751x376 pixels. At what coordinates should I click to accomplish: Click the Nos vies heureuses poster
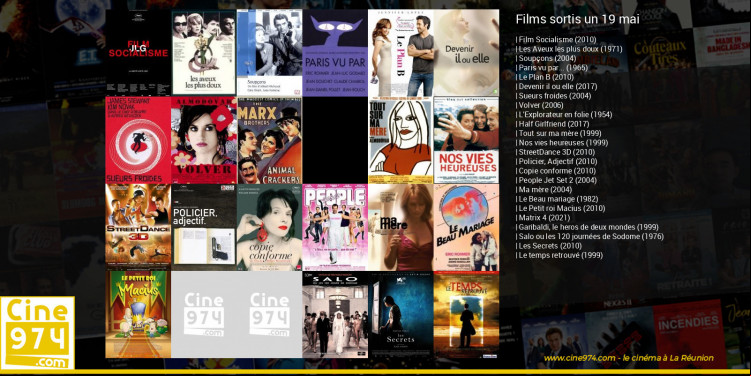467,140
